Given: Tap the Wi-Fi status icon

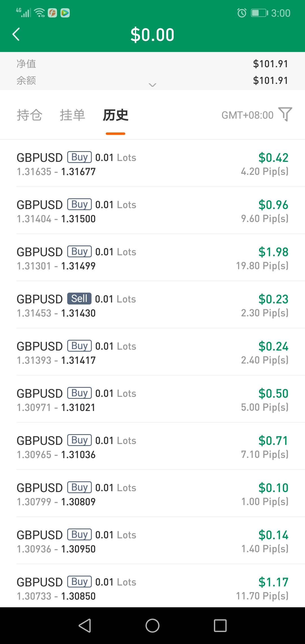Looking at the screenshot, I should pos(39,13).
